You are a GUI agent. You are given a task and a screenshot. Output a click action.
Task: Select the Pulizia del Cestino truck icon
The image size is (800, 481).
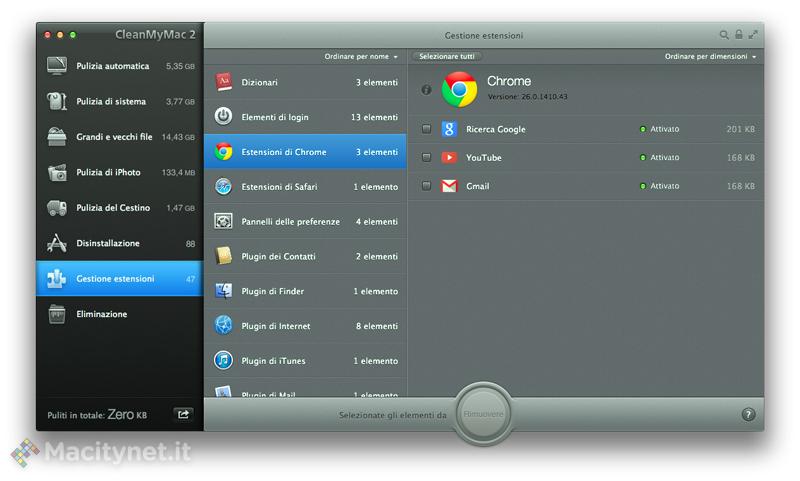tap(57, 208)
